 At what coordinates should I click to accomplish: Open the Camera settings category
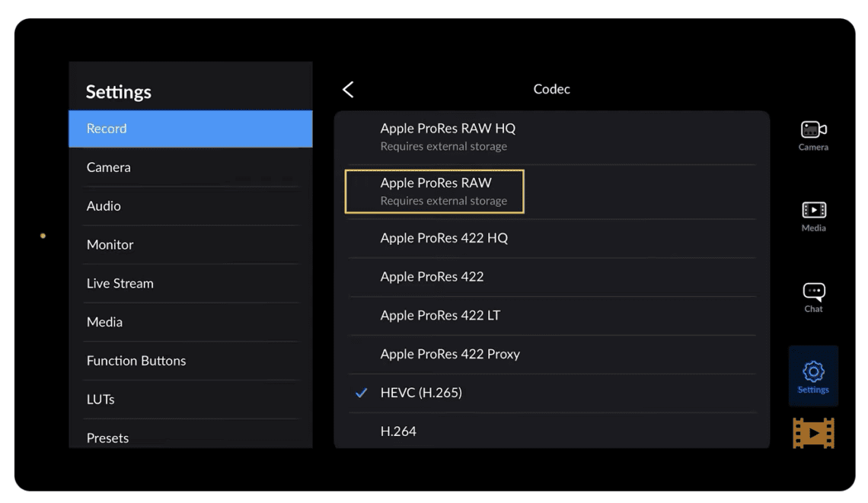109,167
